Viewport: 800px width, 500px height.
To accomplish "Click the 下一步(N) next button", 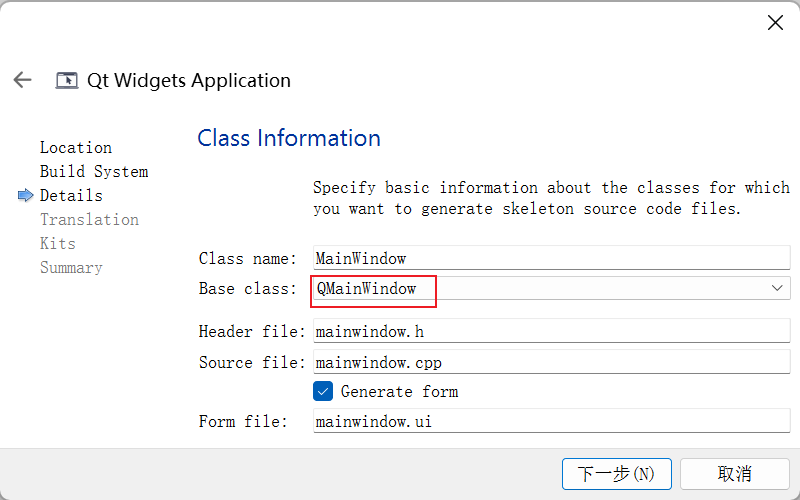I will [x=616, y=474].
